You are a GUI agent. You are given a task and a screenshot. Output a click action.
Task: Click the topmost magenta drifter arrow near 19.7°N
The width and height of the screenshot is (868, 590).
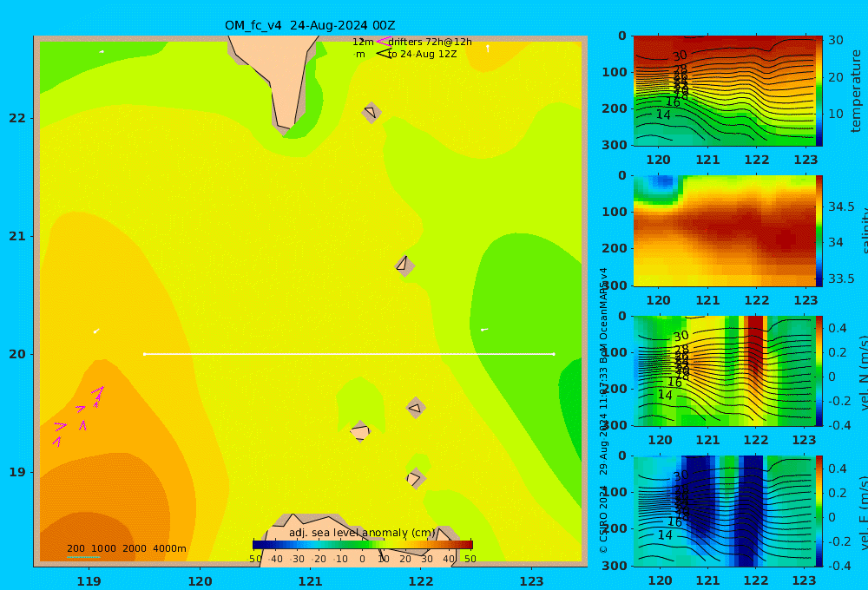99,392
